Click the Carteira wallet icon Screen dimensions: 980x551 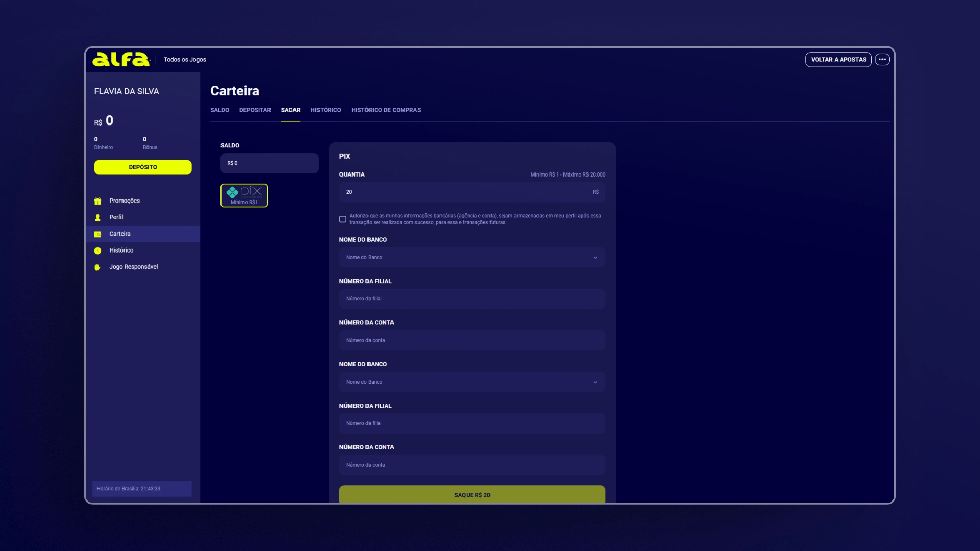point(97,234)
